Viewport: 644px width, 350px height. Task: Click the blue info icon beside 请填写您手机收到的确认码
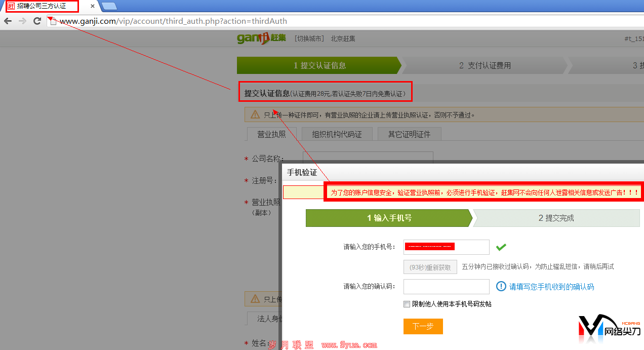point(501,287)
